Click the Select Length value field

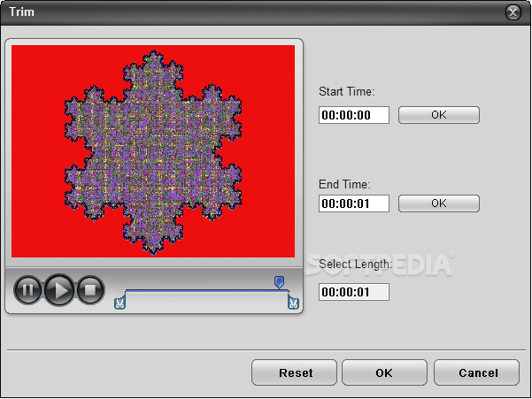coord(354,292)
